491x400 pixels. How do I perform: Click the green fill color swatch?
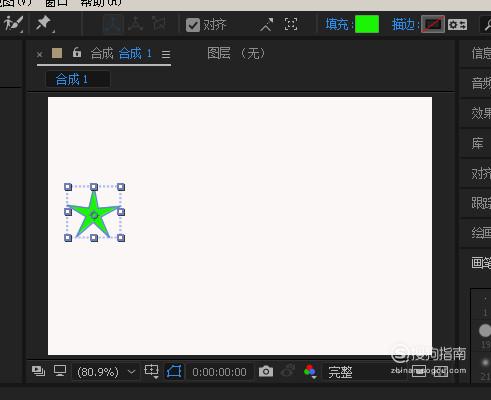click(367, 24)
